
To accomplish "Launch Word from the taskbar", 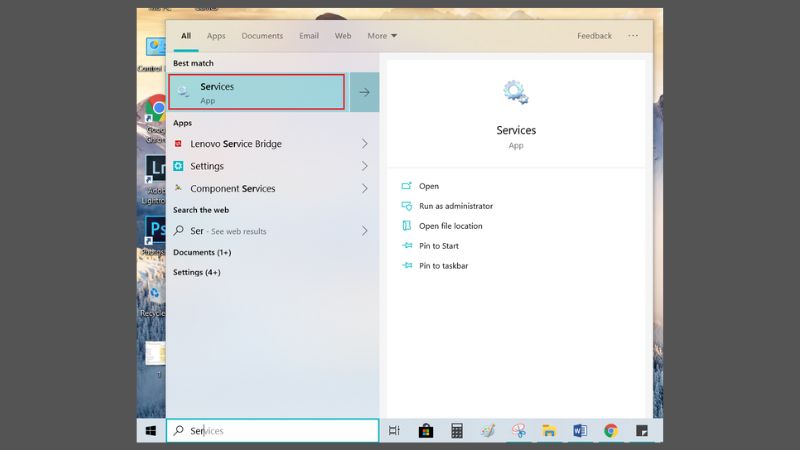I will 580,431.
